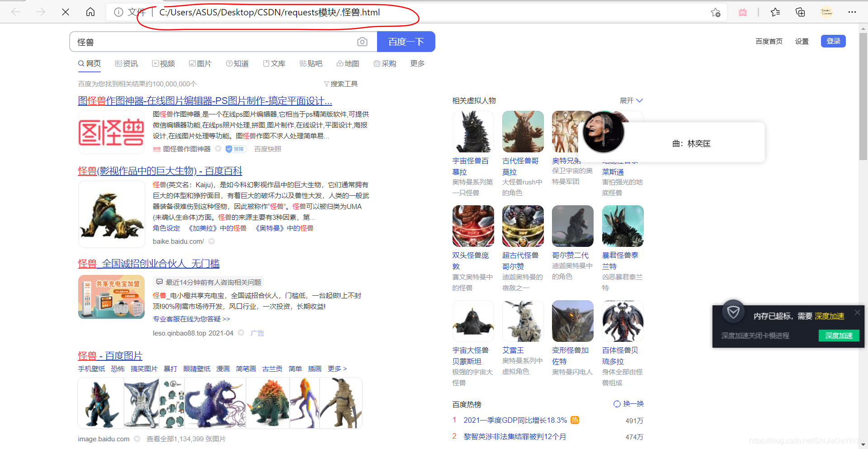This screenshot has width=868, height=449.
Task: Open the pink bilibili extension icon
Action: (743, 12)
